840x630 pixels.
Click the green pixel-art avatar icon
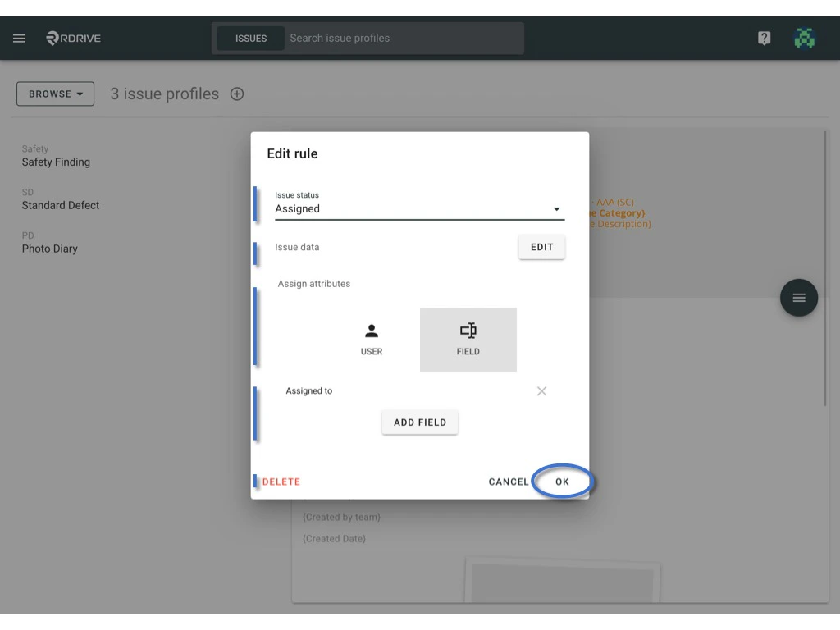click(805, 38)
